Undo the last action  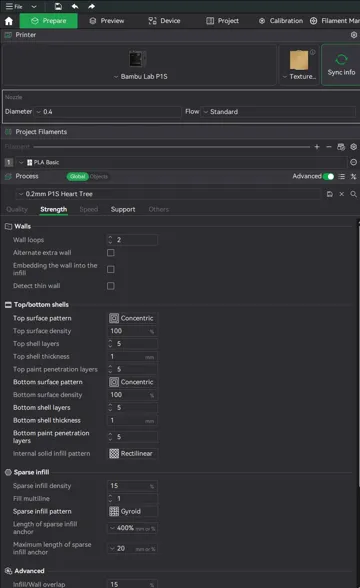click(75, 6)
